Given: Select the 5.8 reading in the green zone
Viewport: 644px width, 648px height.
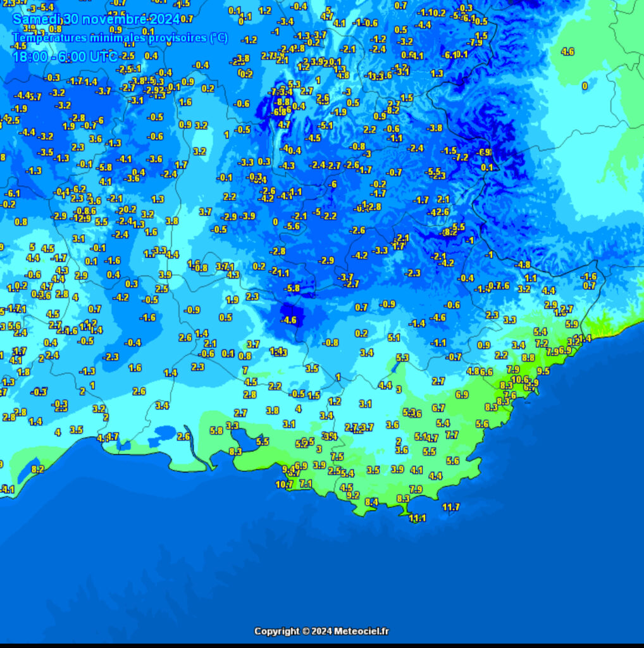Looking at the screenshot, I should click(x=216, y=430).
